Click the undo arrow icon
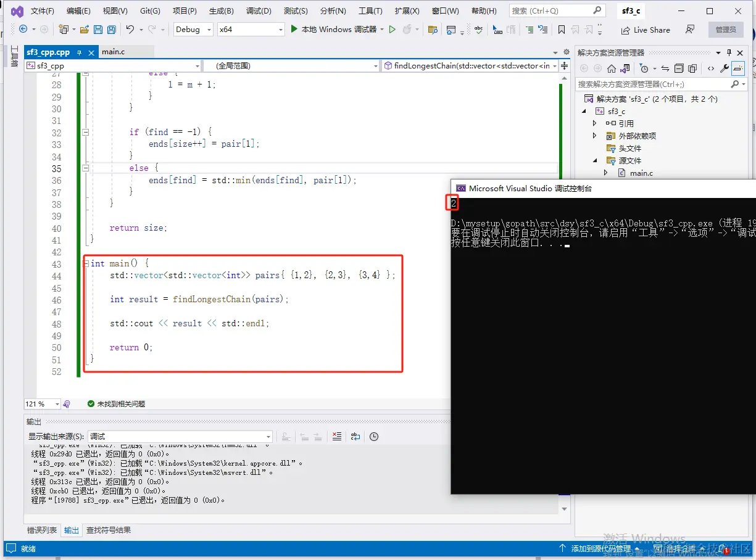This screenshot has width=756, height=560. (130, 30)
